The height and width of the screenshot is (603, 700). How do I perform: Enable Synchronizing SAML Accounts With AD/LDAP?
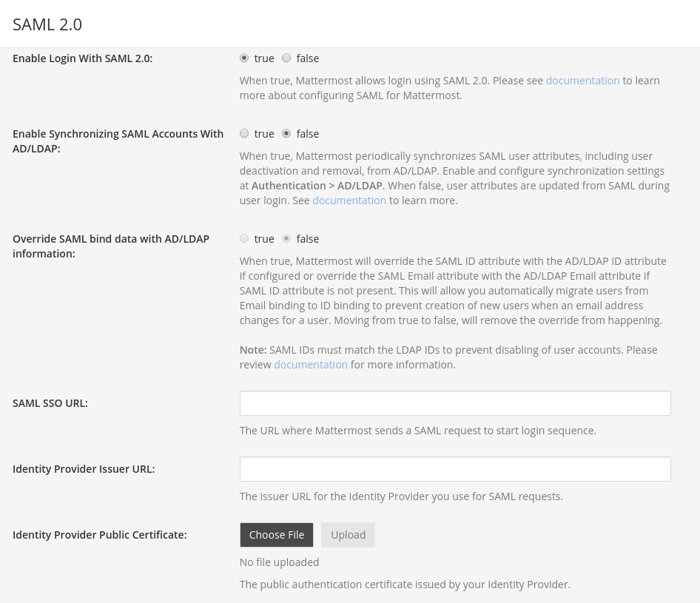tap(244, 133)
